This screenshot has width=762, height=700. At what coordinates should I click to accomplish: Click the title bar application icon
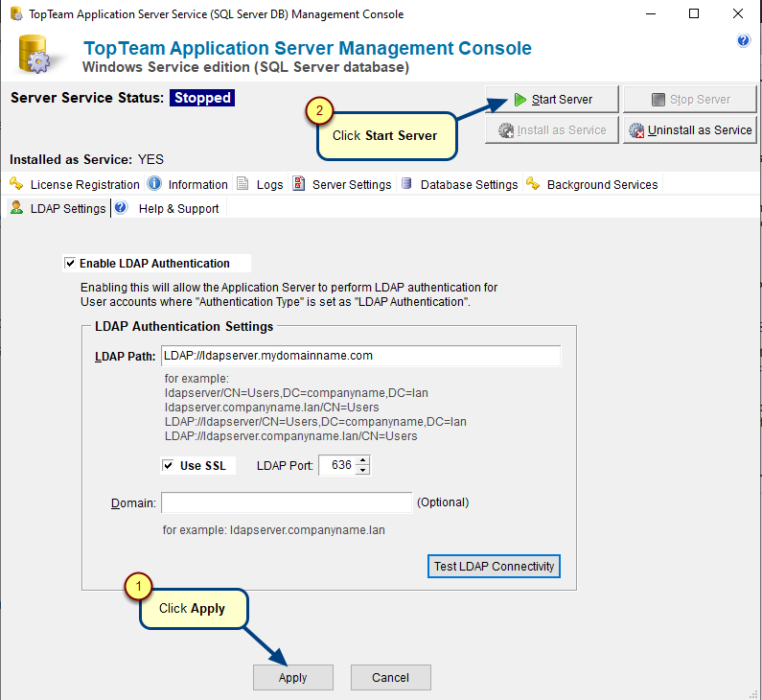(16, 13)
